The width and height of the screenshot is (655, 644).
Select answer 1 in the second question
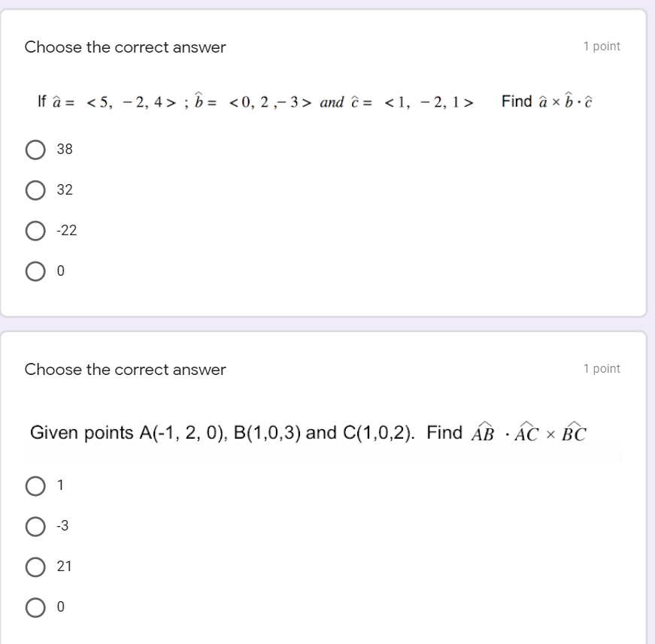point(35,485)
